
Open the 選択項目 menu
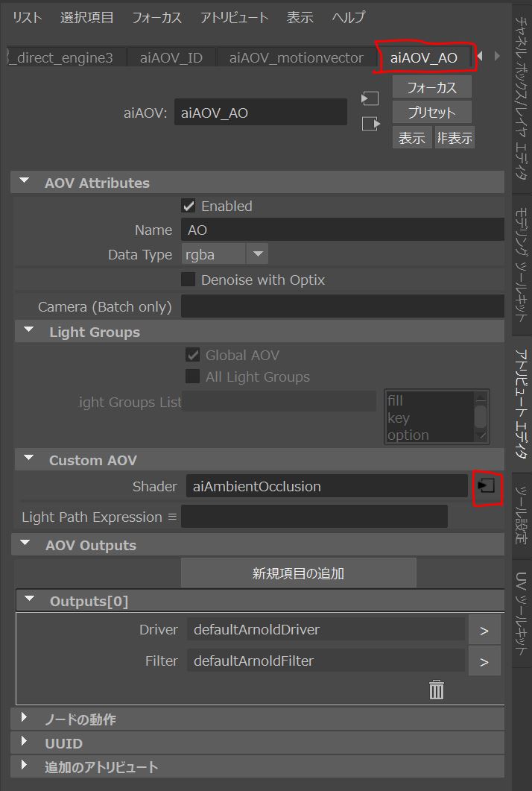[86, 18]
